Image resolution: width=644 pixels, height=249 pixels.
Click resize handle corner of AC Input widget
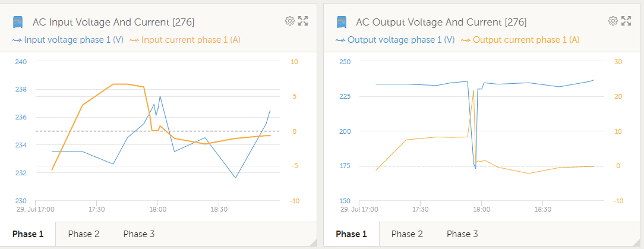313,242
